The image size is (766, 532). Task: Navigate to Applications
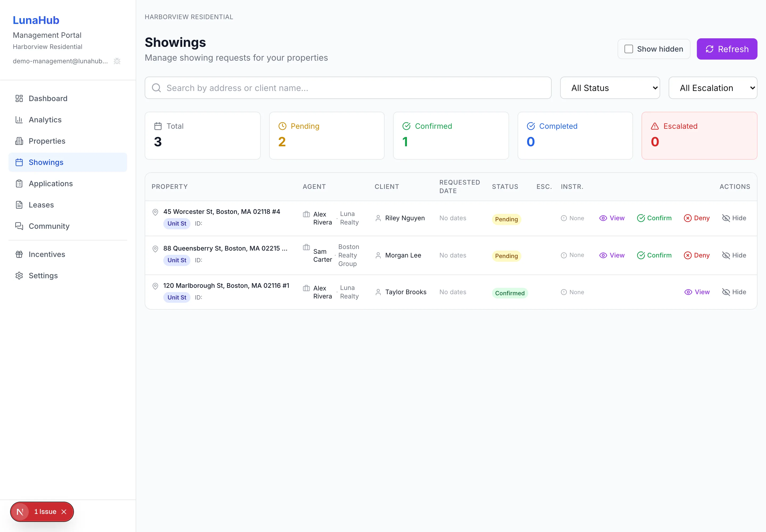pyautogui.click(x=68, y=184)
